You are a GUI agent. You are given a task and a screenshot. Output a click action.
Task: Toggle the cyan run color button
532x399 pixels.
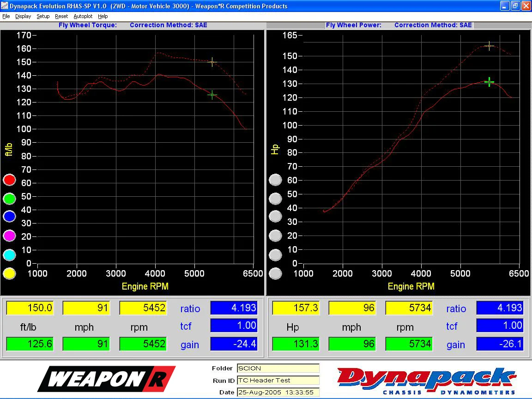click(x=9, y=255)
